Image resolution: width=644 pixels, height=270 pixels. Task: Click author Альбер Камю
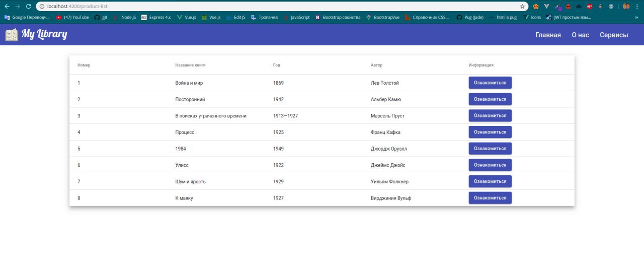(x=386, y=99)
